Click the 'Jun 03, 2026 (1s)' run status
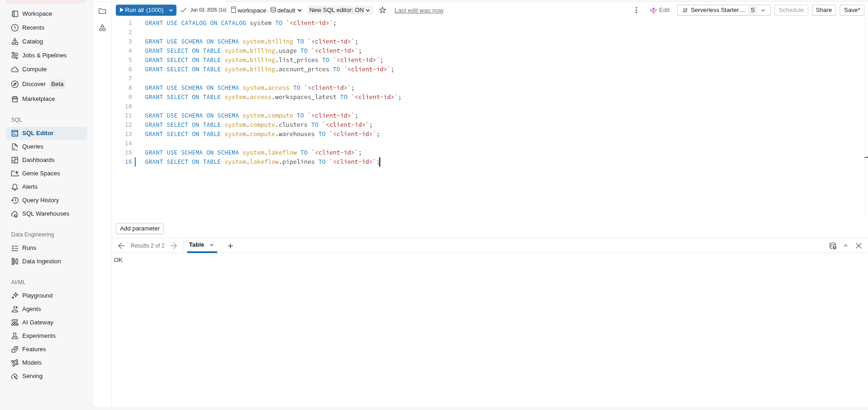Image resolution: width=868 pixels, height=410 pixels. 208,10
